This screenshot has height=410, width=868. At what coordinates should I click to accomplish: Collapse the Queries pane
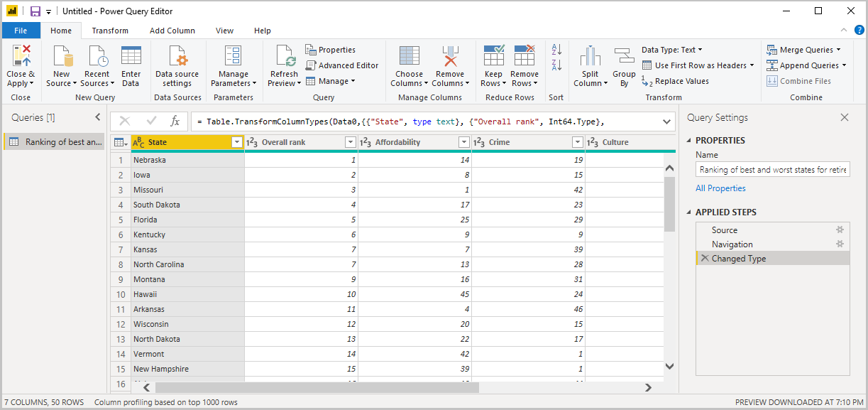[x=98, y=117]
